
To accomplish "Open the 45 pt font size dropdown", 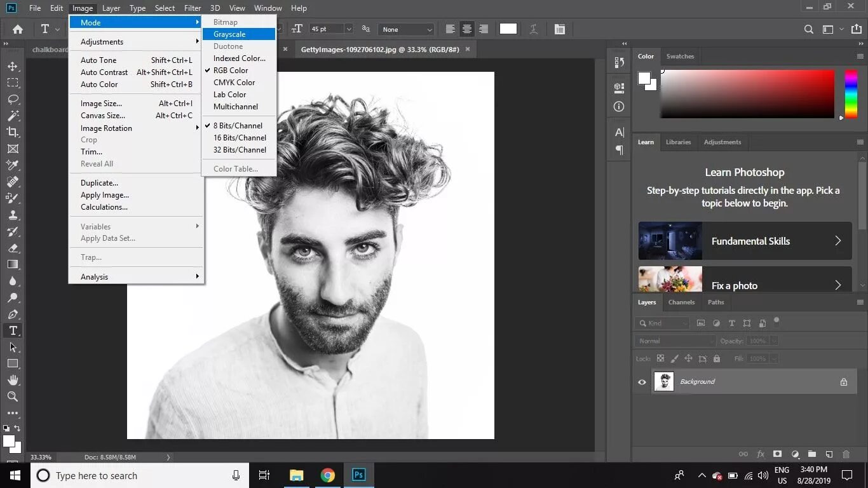I will pyautogui.click(x=348, y=29).
